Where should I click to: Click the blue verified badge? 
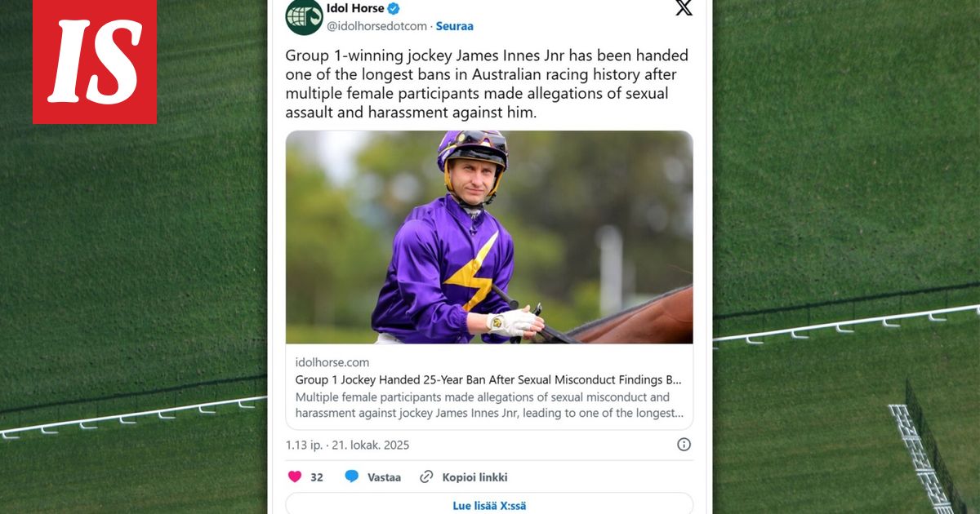tap(394, 9)
